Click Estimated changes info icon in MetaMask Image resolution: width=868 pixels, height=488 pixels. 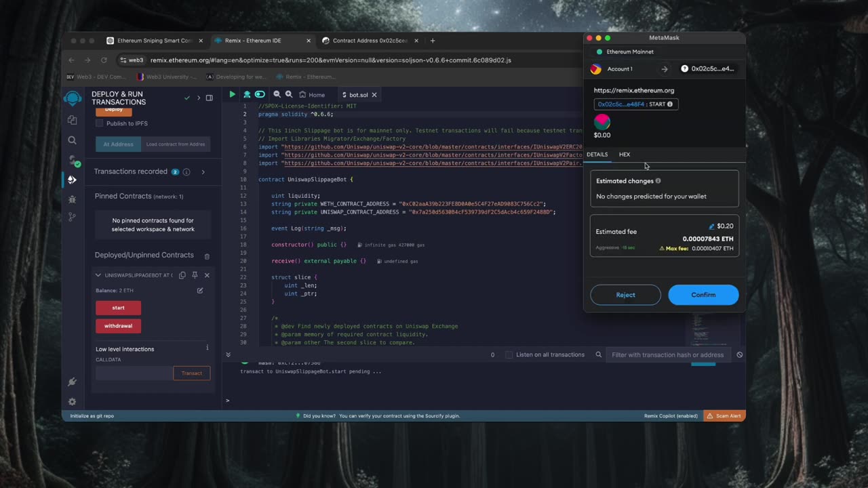658,181
